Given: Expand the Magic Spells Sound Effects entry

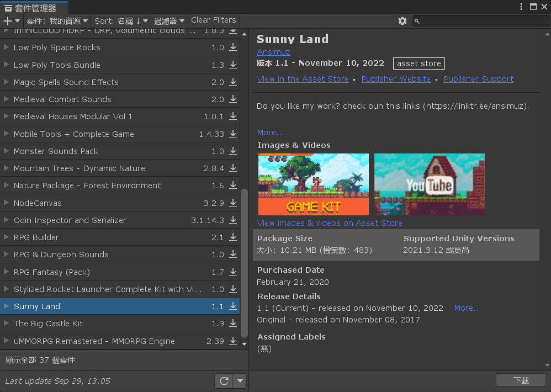Looking at the screenshot, I should [6, 82].
